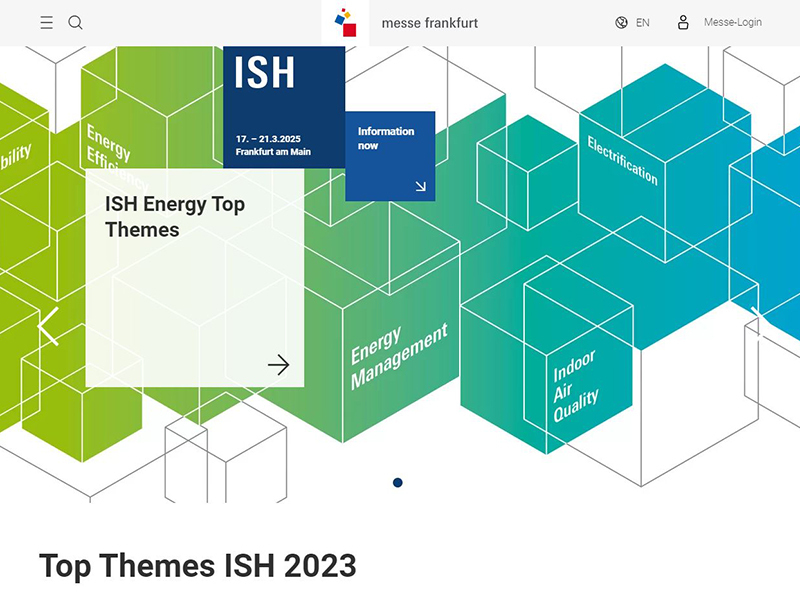Click the ISH Energy Top Themes heading

point(175,217)
